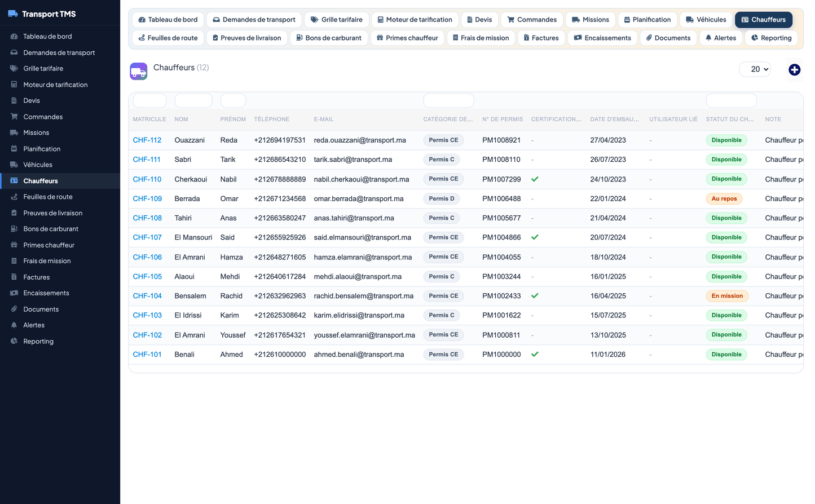Click the certification checkmark in Cherkaoui row
This screenshot has height=504, width=815.
pyautogui.click(x=535, y=179)
